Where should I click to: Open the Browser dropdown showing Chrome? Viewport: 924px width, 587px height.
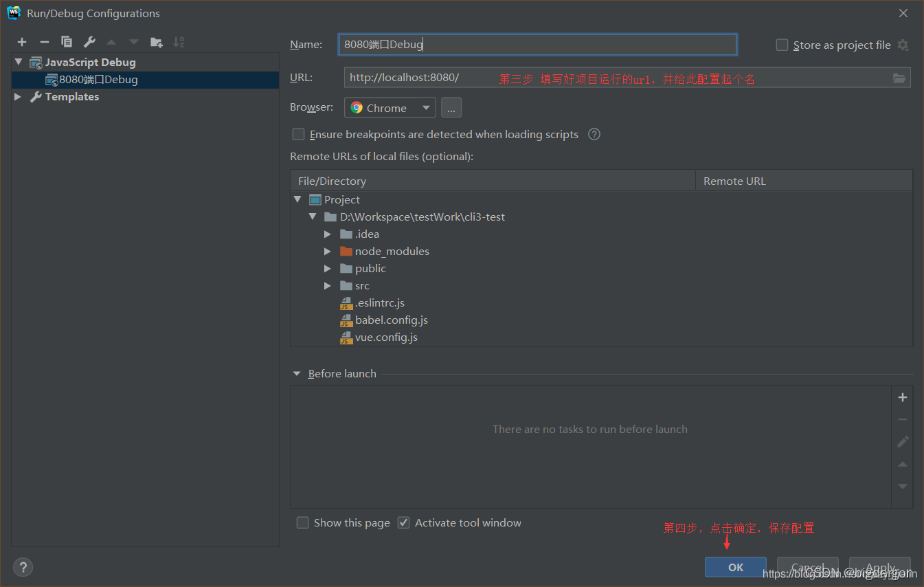tap(390, 107)
